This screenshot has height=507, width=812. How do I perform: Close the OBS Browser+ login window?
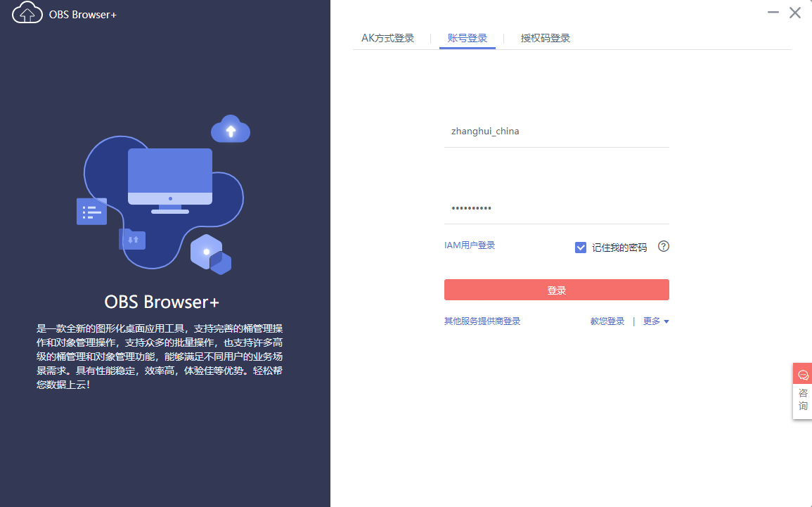(795, 13)
